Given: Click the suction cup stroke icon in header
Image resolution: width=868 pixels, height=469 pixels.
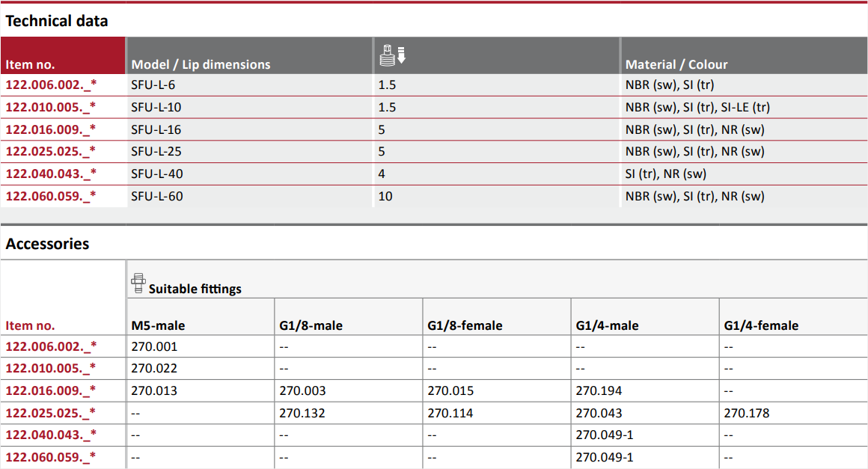Looking at the screenshot, I should click(393, 56).
